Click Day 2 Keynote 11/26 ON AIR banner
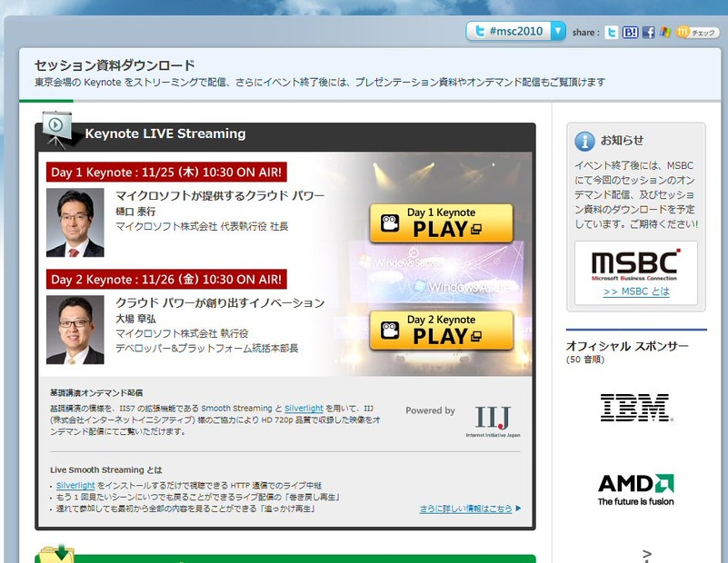Image resolution: width=728 pixels, height=563 pixels. [166, 279]
